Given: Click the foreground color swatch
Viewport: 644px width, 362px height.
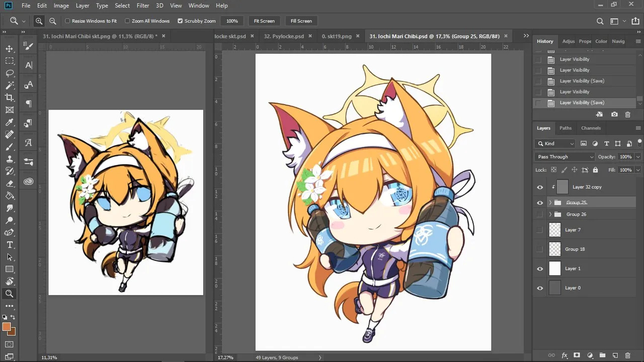Looking at the screenshot, I should (7, 327).
